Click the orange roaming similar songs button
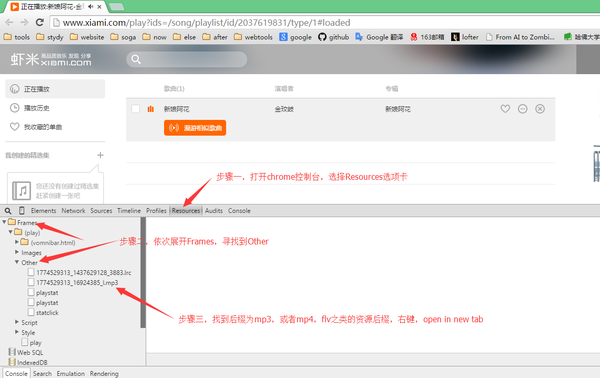The image size is (600, 378). [x=195, y=128]
